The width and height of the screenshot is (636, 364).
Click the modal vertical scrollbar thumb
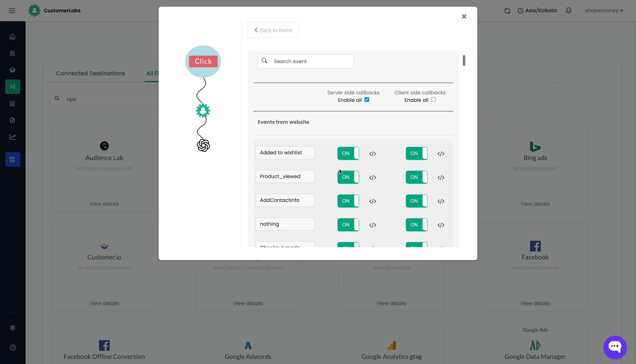pyautogui.click(x=464, y=61)
